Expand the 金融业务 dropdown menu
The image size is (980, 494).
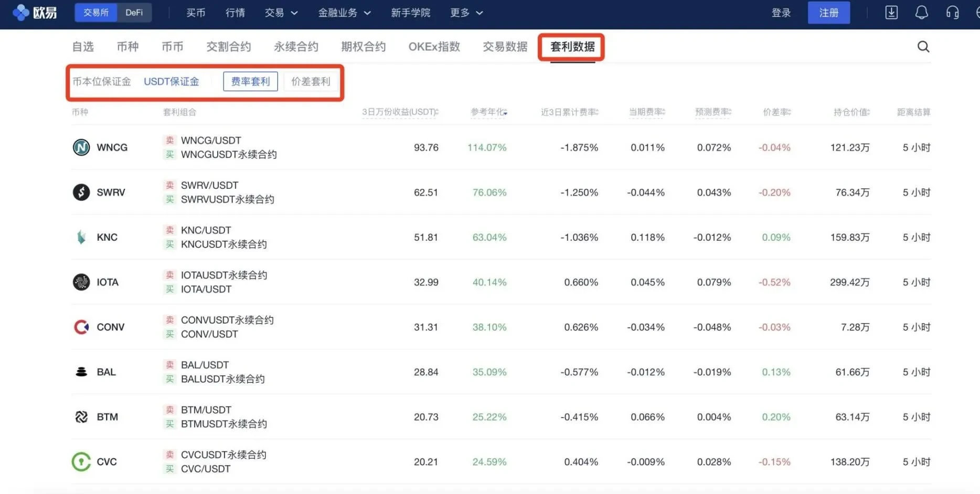tap(344, 13)
